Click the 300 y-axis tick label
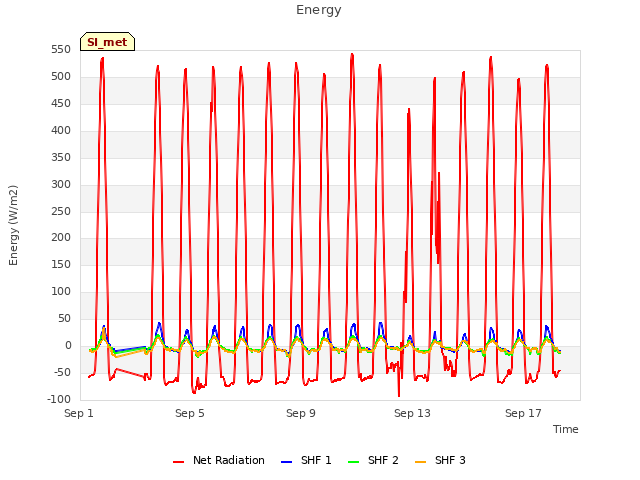The width and height of the screenshot is (640, 480). click(x=61, y=184)
